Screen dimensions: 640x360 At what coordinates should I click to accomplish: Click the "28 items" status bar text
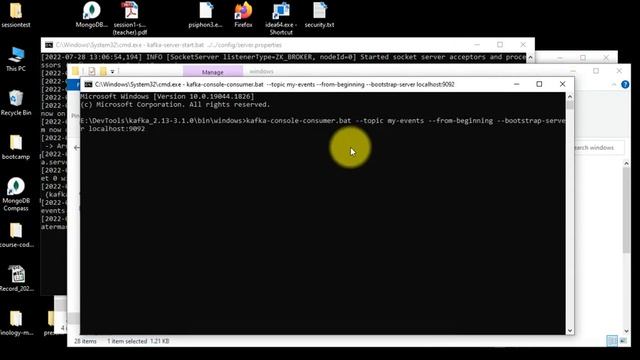point(85,341)
